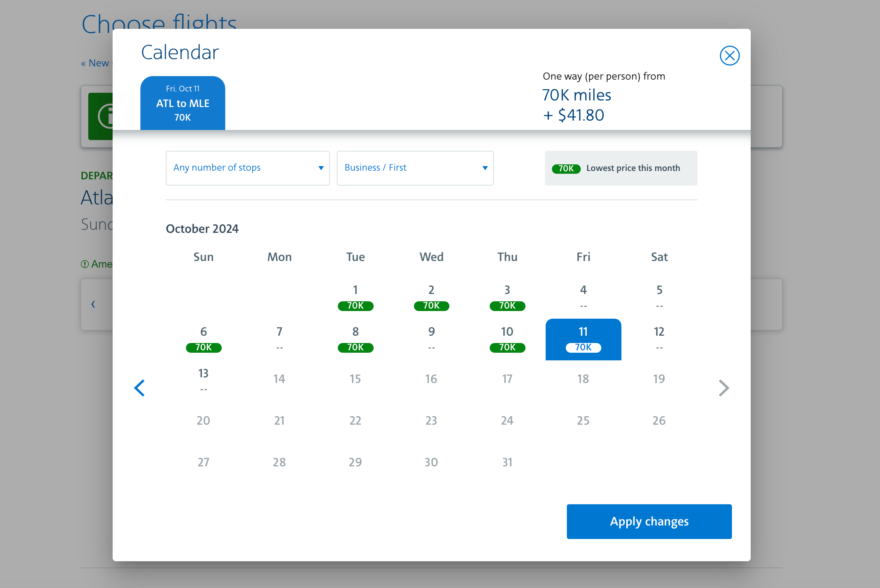Click the October 2024 month label

tap(202, 228)
